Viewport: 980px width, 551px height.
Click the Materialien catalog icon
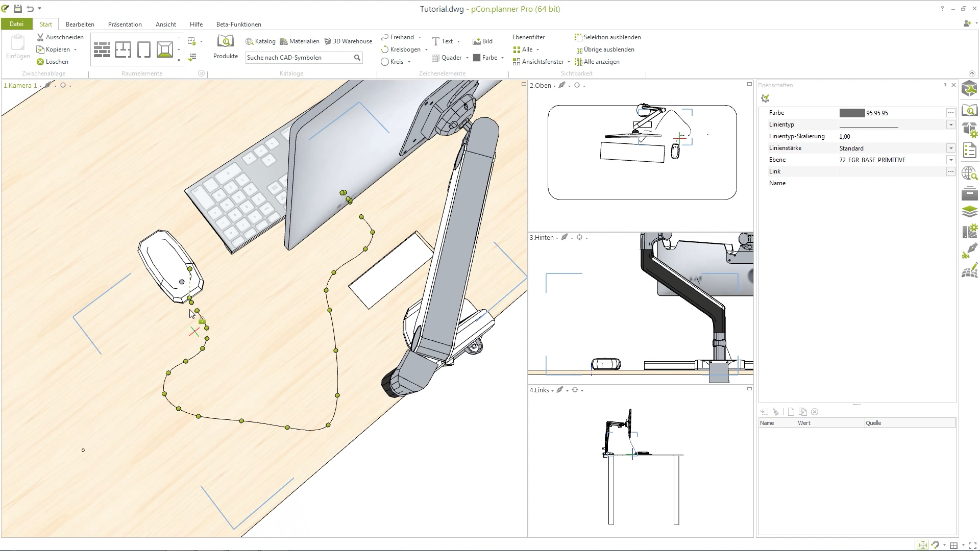coord(300,41)
